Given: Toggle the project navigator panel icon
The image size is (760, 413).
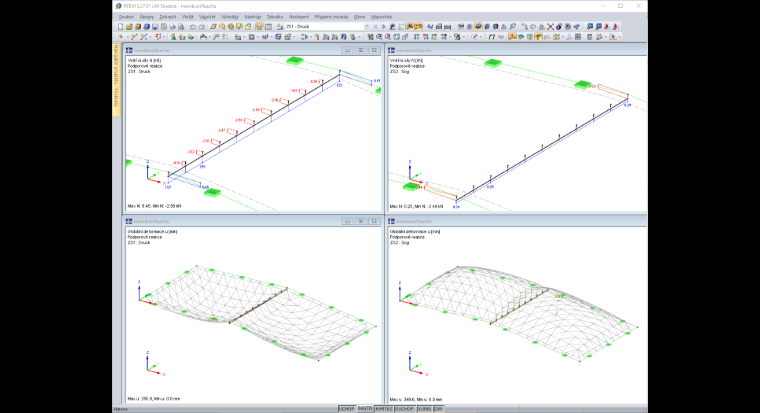Looking at the screenshot, I should click(259, 27).
